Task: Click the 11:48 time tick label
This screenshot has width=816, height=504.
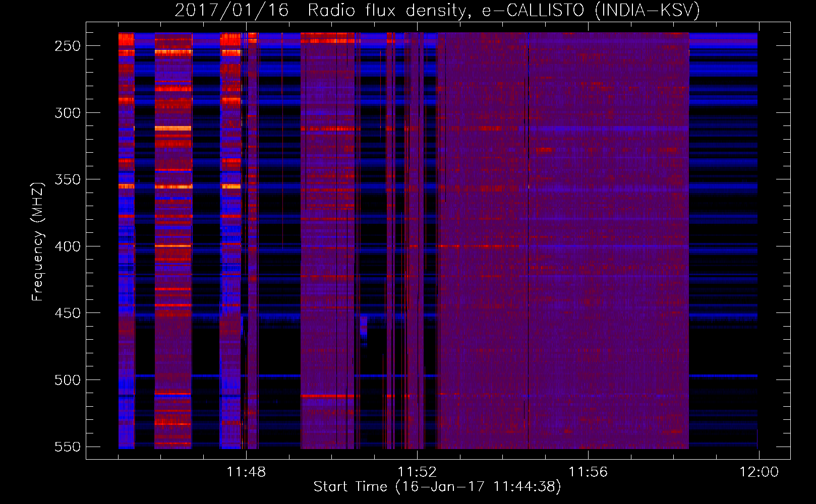Action: [x=246, y=472]
